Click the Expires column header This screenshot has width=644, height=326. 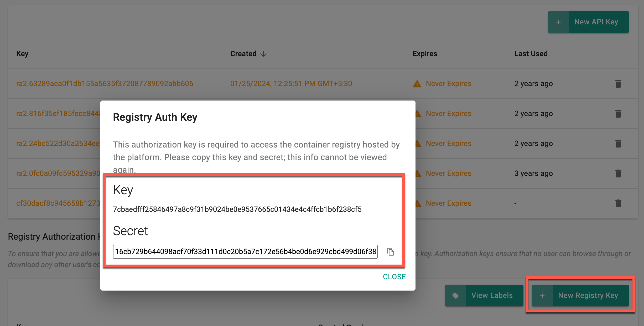[425, 54]
